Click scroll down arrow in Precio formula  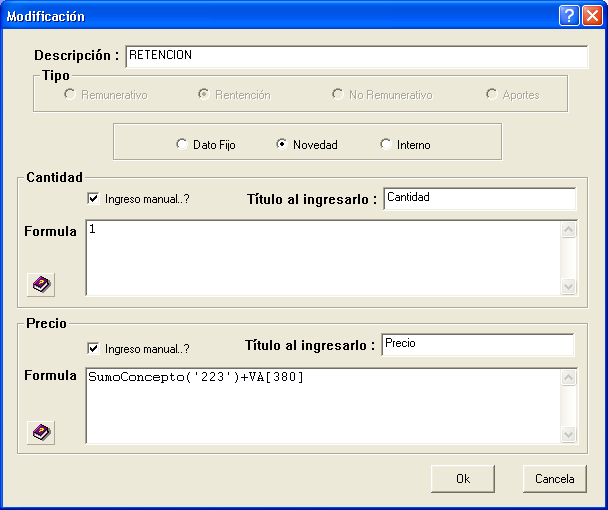[x=568, y=434]
